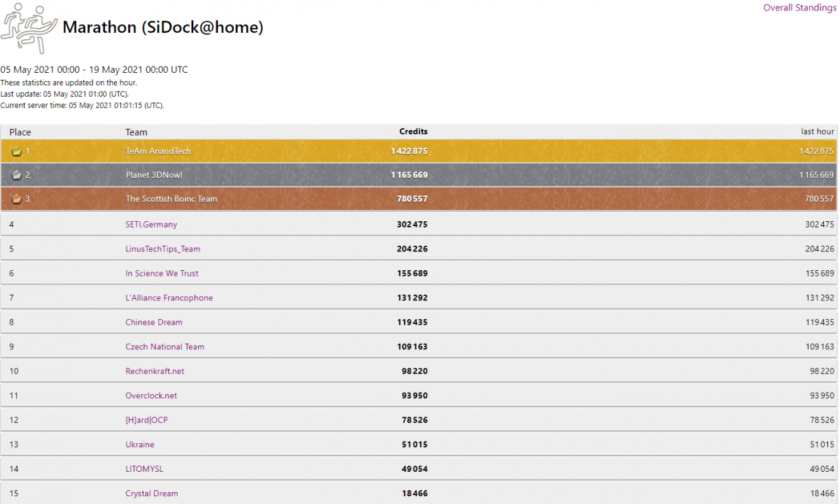Image resolution: width=840 pixels, height=504 pixels.
Task: Open the Planet 3DNow! team link
Action: [x=154, y=175]
